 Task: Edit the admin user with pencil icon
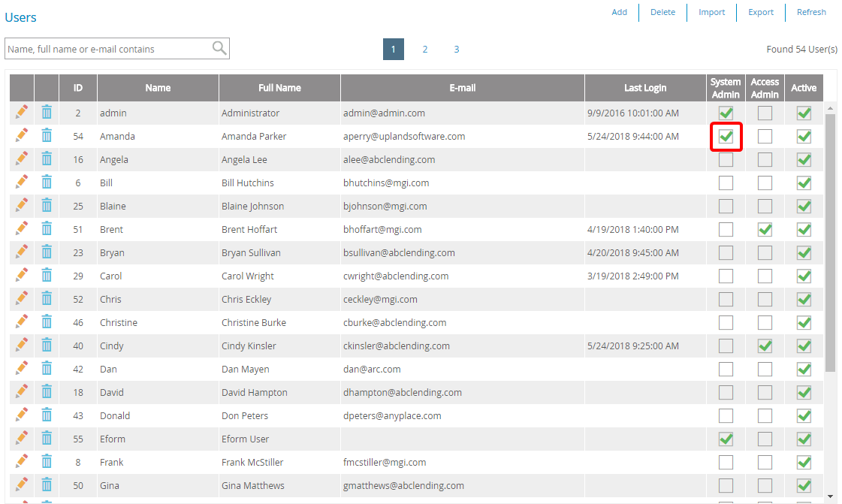tap(22, 112)
